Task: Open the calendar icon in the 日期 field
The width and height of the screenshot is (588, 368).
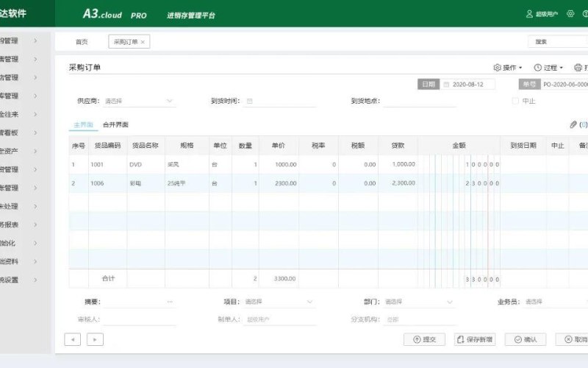Action: coord(446,85)
